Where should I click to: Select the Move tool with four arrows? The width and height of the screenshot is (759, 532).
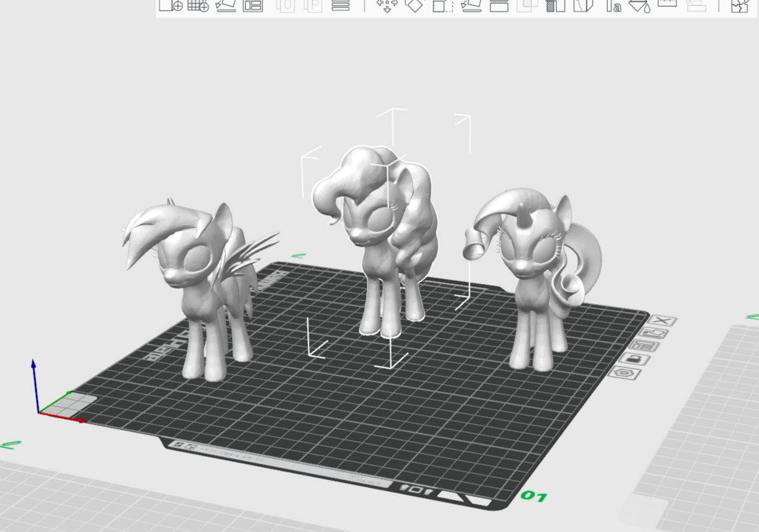(387, 6)
